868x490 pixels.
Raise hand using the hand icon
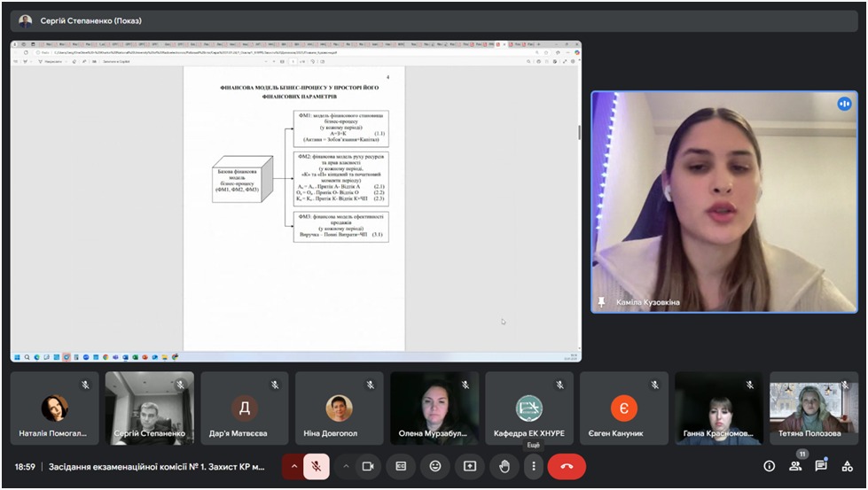504,466
